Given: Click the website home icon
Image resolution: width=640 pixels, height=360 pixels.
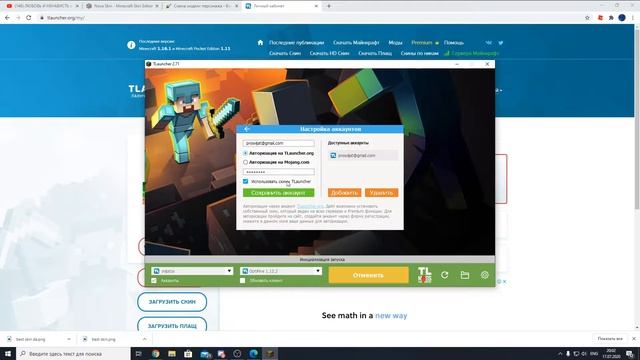Looking at the screenshot, I should pyautogui.click(x=260, y=42).
